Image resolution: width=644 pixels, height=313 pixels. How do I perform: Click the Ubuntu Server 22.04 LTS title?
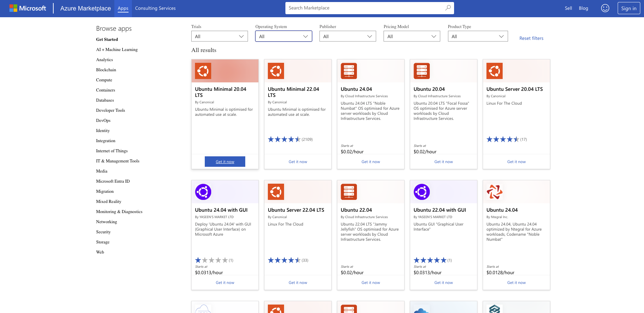click(x=296, y=210)
